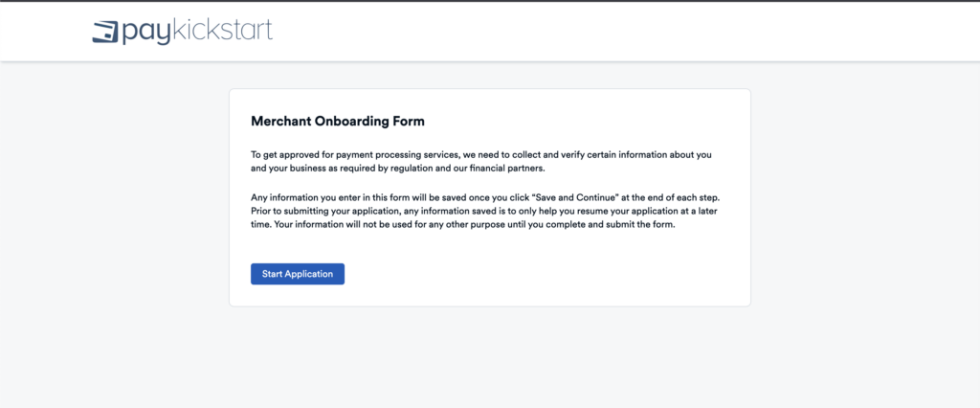Click the line starting "and your business as required"

click(397, 169)
